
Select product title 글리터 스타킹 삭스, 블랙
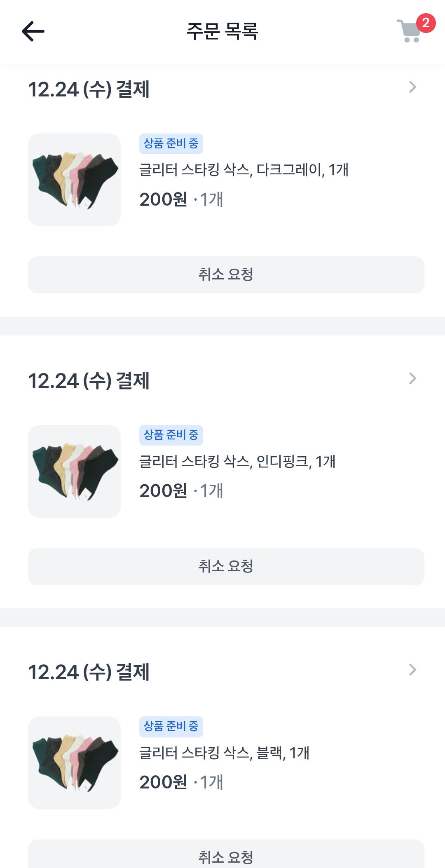click(224, 753)
